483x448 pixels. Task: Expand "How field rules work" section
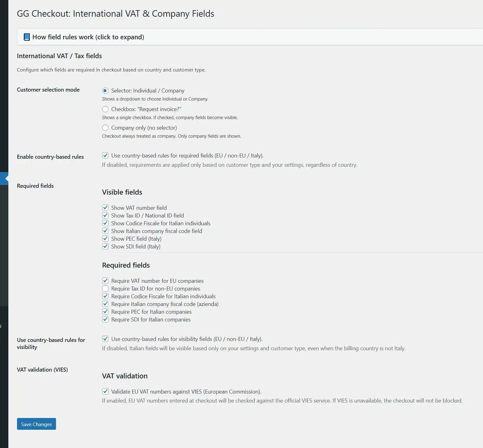point(88,37)
